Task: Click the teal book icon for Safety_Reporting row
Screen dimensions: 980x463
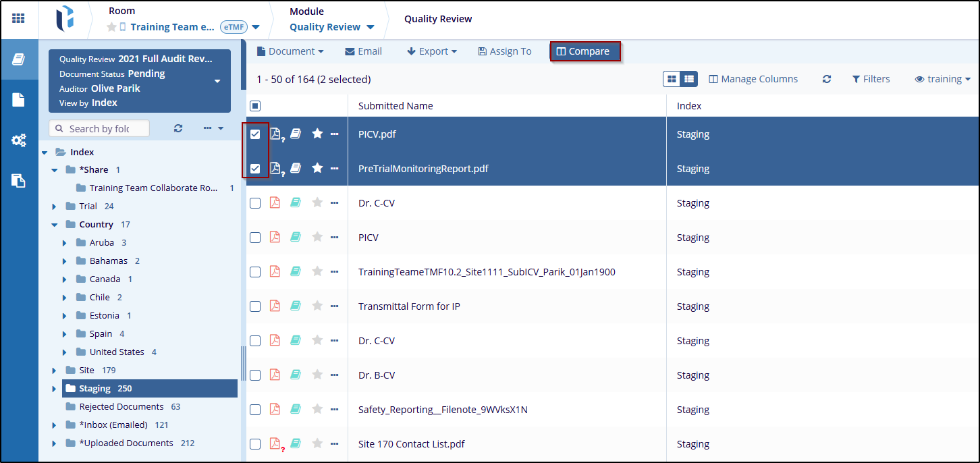Action: 296,409
